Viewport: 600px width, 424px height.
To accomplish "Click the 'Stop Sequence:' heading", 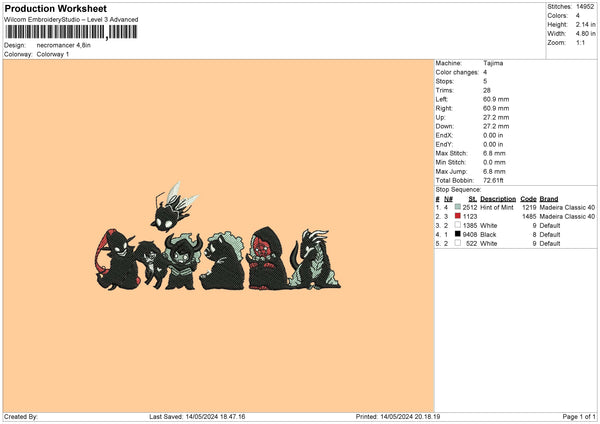I will [x=458, y=189].
